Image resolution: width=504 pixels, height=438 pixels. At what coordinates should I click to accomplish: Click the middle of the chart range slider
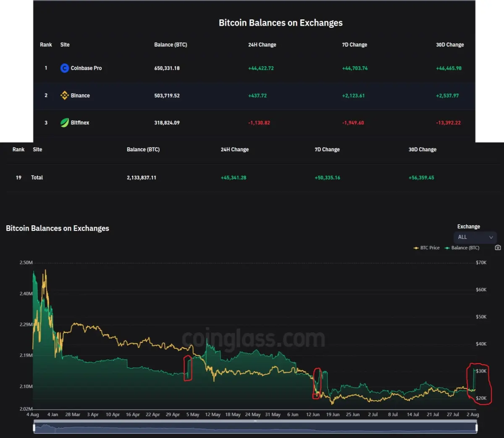[255, 428]
